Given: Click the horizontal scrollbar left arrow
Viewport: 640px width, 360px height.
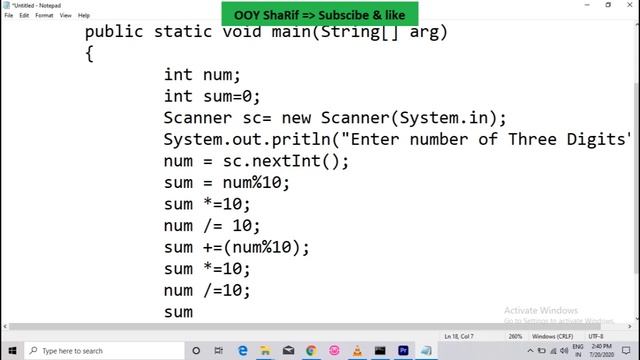Looking at the screenshot, I should point(5,326).
